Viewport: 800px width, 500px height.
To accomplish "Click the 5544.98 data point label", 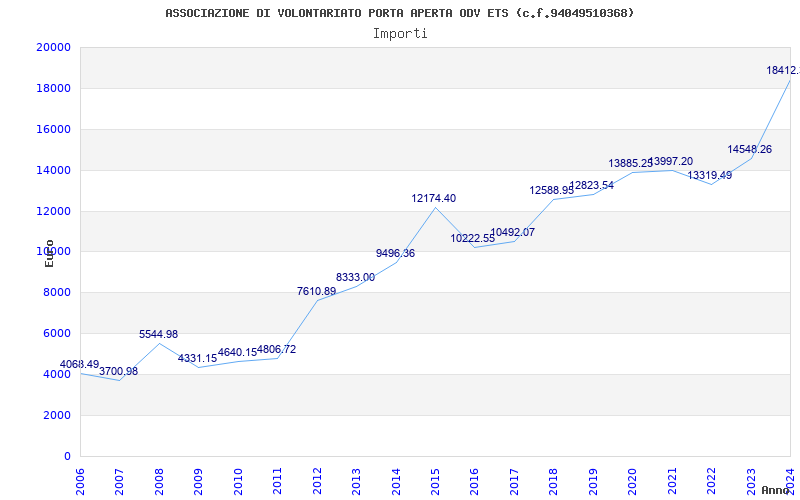I will point(159,334).
